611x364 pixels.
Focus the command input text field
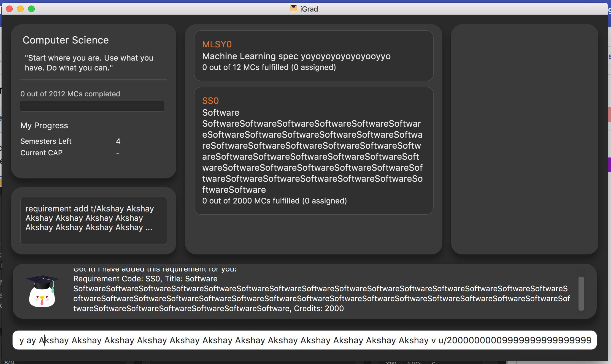point(304,340)
